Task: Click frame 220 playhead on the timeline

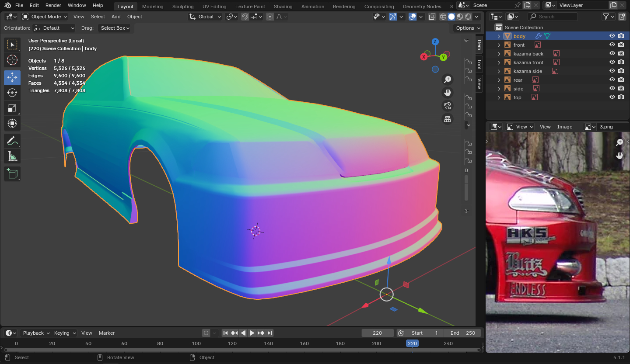Action: (412, 343)
